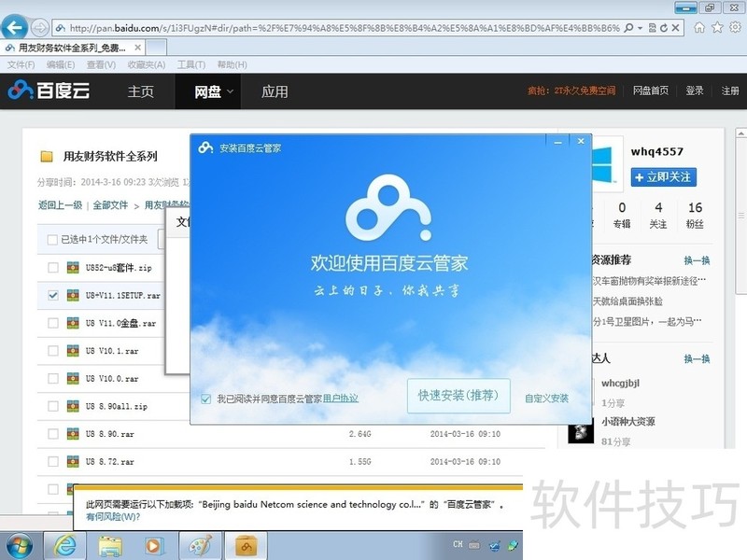The width and height of the screenshot is (747, 560).
Task: Click the 快速安装(推荐) button
Action: (x=458, y=396)
